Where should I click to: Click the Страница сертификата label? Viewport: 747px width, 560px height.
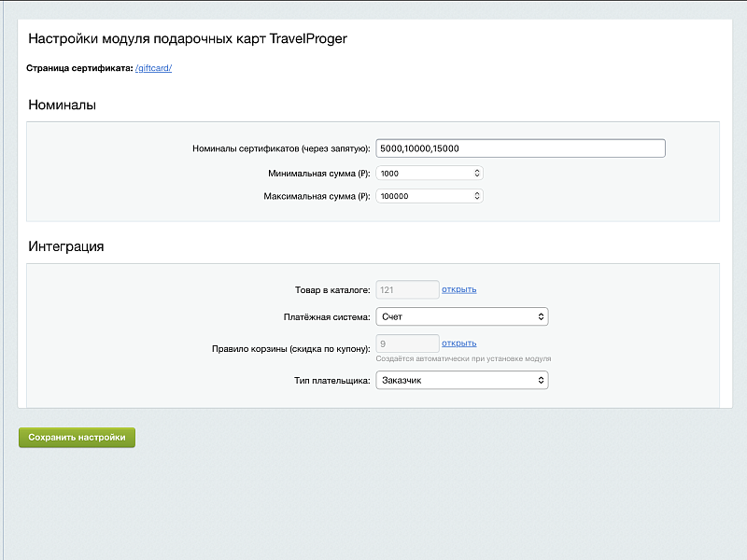pos(79,68)
